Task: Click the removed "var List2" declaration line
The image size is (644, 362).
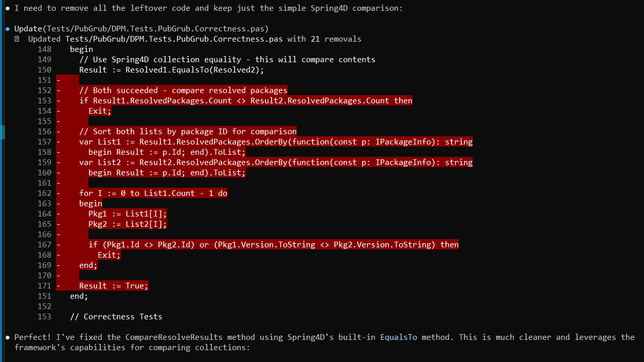Action: (276, 162)
